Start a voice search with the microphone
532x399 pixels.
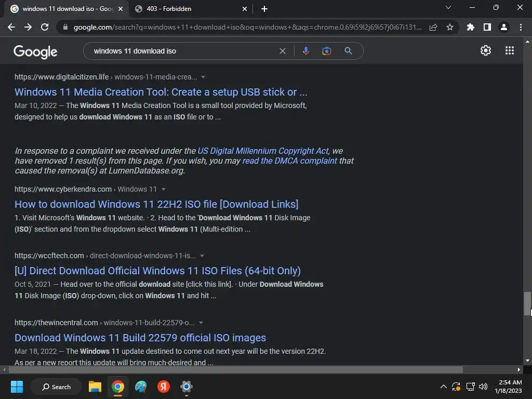[305, 51]
